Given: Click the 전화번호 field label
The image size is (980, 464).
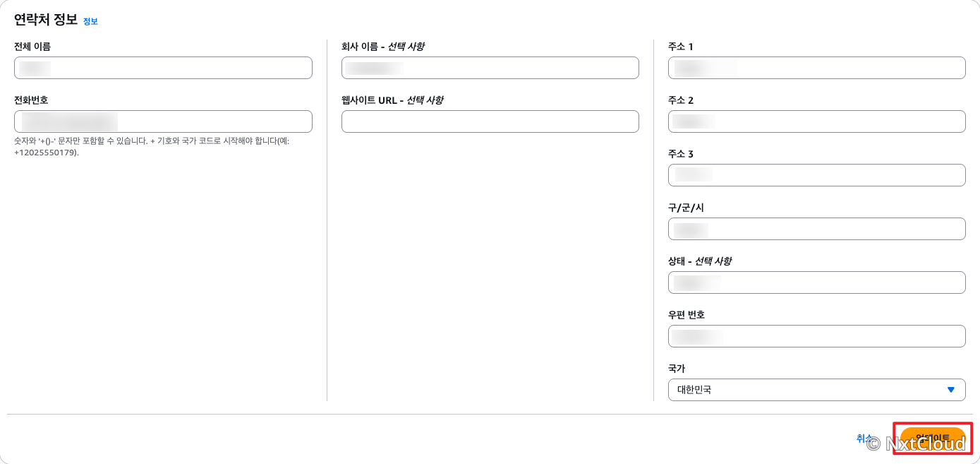Looking at the screenshot, I should coord(31,100).
